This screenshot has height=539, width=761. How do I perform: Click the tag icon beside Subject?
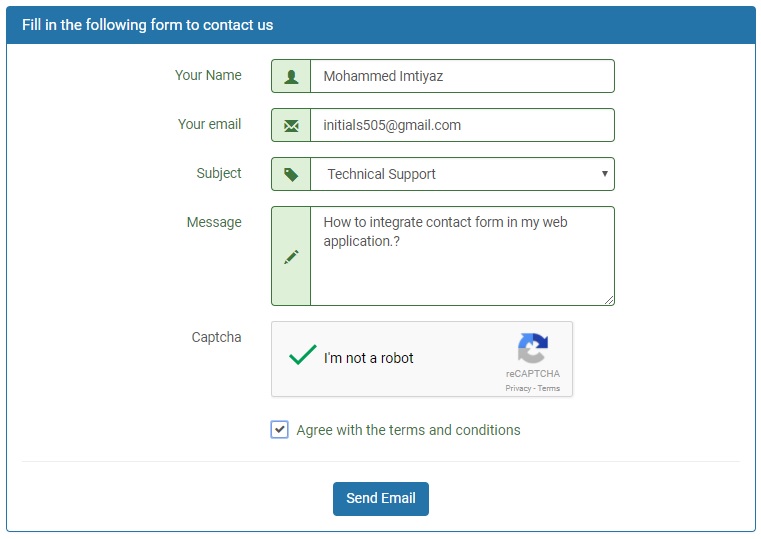tap(291, 175)
